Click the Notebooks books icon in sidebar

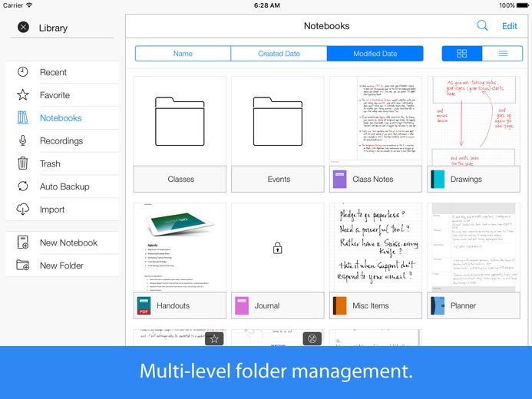point(23,117)
